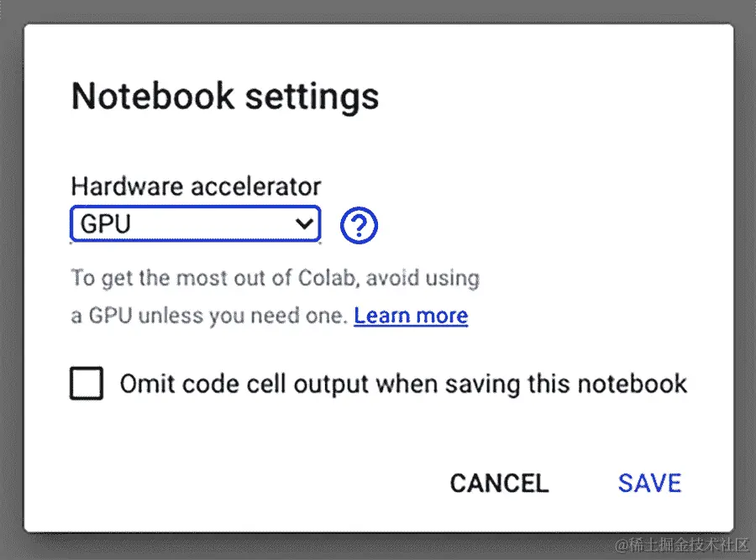Screen dimensions: 756x560
Task: Open the Hardware accelerator dropdown
Action: [x=194, y=224]
